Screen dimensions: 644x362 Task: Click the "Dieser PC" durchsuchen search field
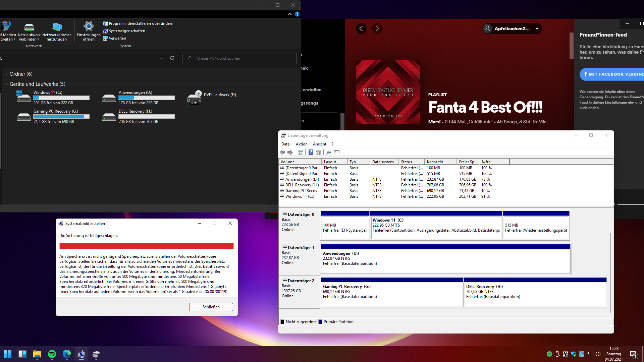(x=239, y=58)
